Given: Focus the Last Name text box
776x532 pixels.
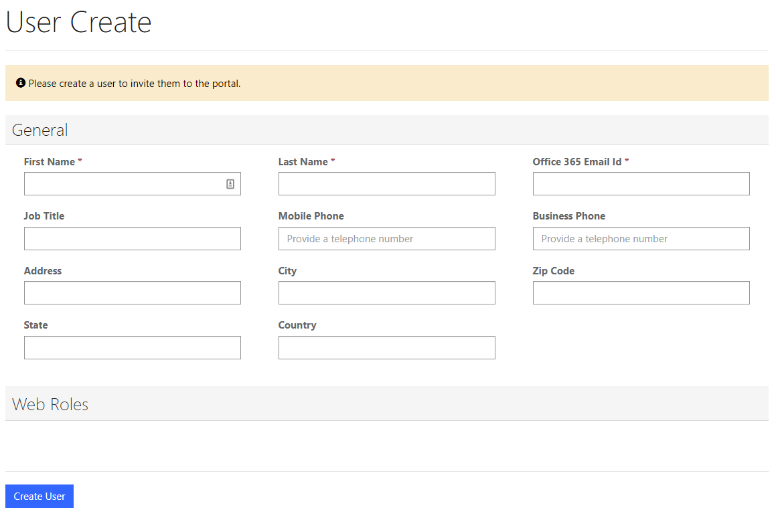Looking at the screenshot, I should [x=386, y=183].
